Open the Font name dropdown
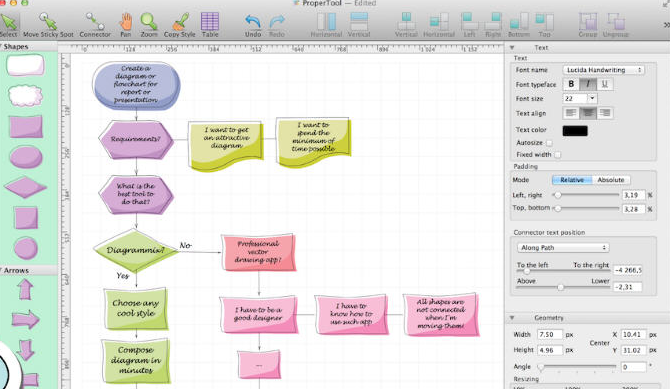This screenshot has width=670, height=389. pos(603,70)
